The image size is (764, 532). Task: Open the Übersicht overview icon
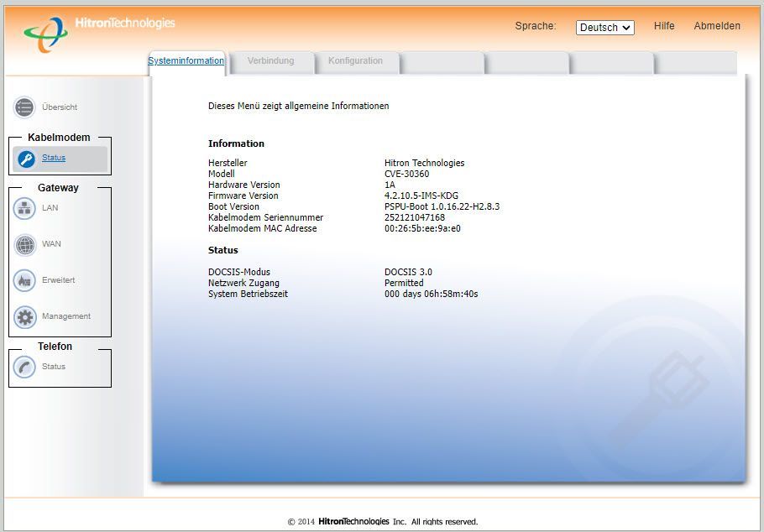(24, 107)
